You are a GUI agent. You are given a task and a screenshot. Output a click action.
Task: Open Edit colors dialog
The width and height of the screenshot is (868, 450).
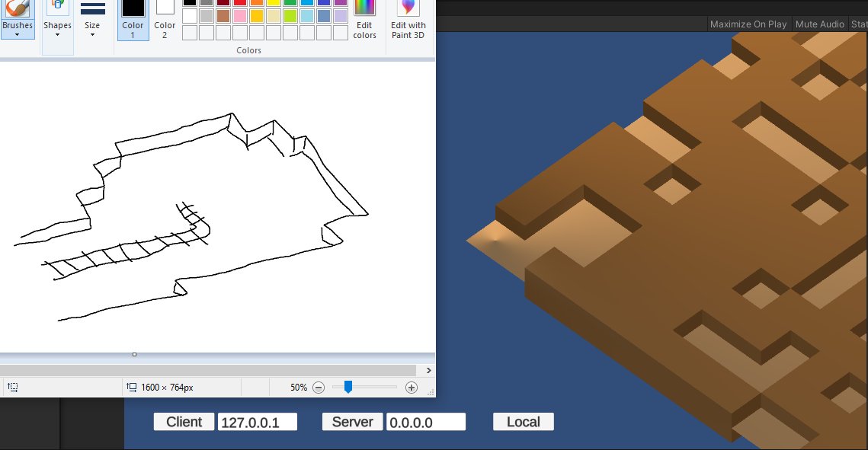pyautogui.click(x=364, y=20)
